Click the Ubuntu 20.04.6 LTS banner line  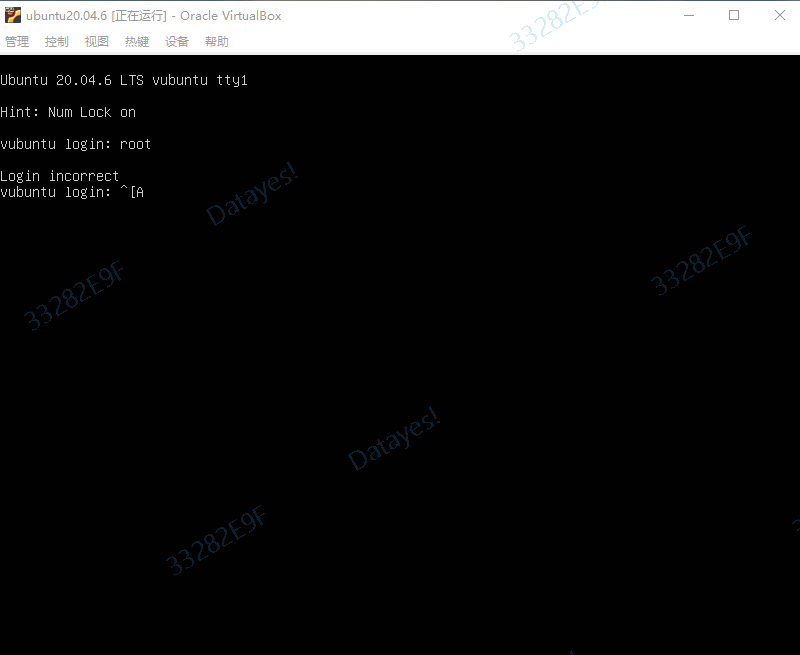124,80
